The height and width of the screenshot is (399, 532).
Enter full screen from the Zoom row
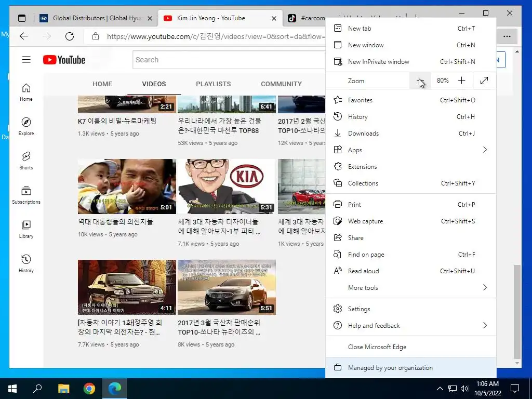click(x=484, y=81)
